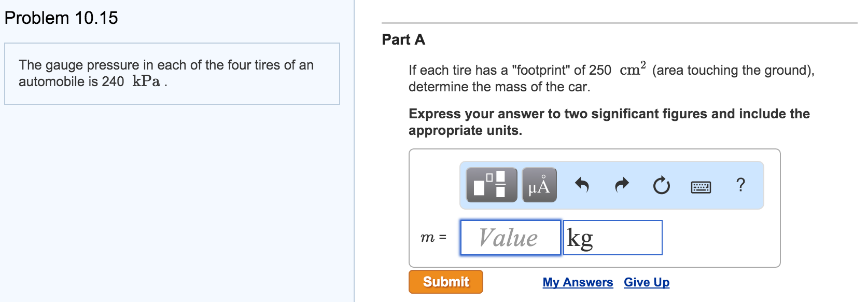Click the m = label
Image resolution: width=868 pixels, height=302 pixels.
tap(433, 238)
